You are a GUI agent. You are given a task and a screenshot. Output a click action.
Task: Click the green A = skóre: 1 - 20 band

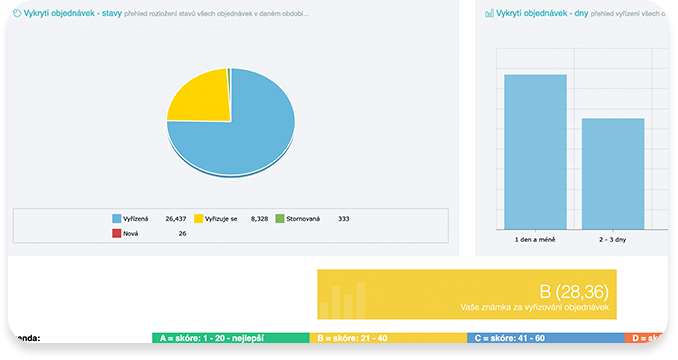pos(231,338)
